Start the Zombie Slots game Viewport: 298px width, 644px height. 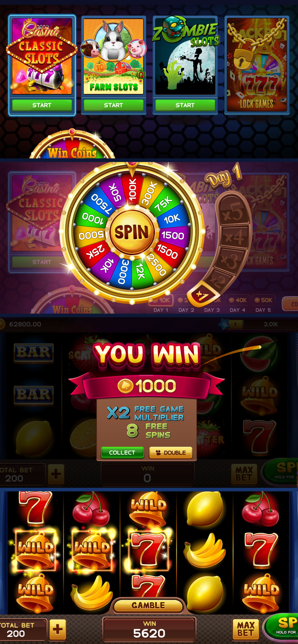click(x=185, y=105)
